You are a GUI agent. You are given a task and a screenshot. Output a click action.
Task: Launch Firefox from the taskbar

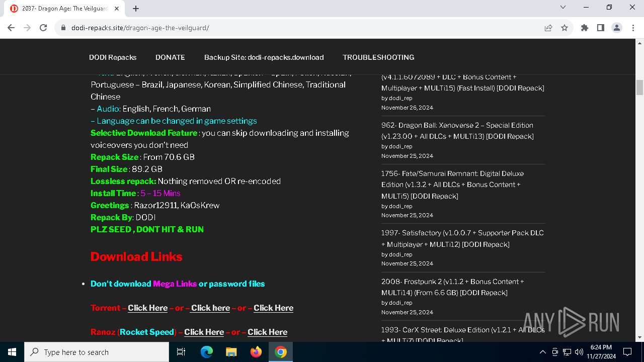point(256,352)
